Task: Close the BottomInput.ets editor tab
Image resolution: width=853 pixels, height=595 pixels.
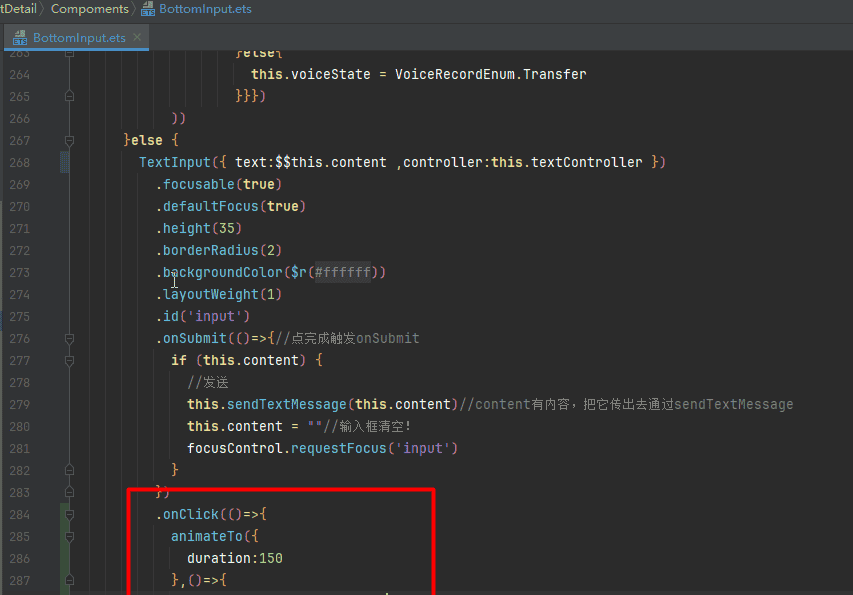Action: pos(138,37)
